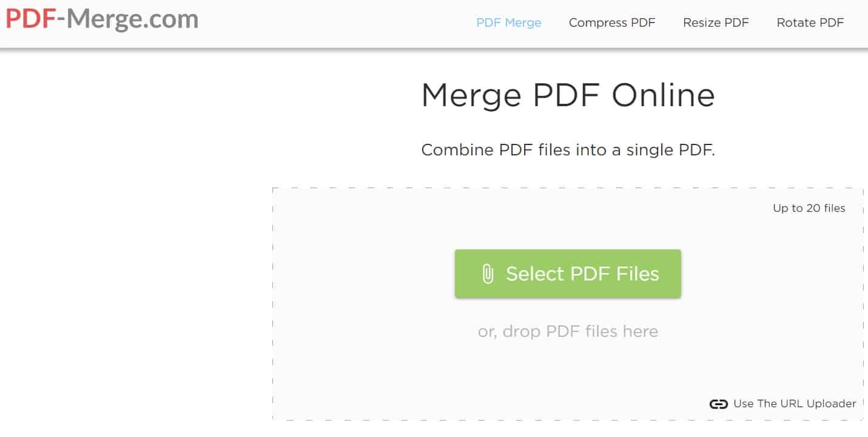Image resolution: width=868 pixels, height=437 pixels.
Task: Switch to the Compress PDF page
Action: click(x=612, y=23)
